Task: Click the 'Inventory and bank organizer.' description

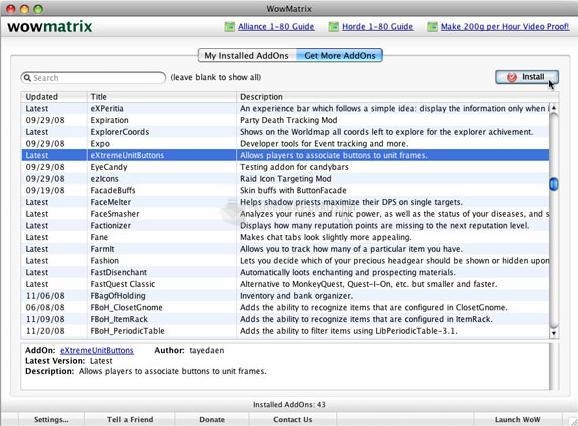Action: point(296,296)
